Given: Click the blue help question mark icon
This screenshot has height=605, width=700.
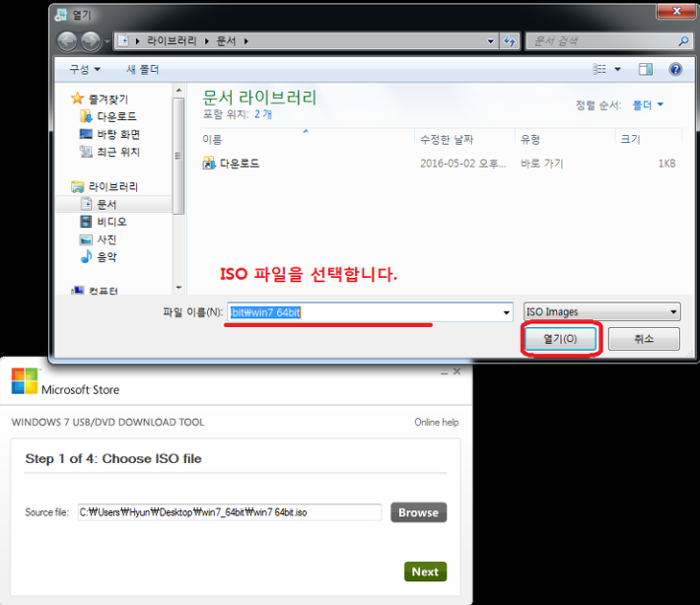Looking at the screenshot, I should coord(675,69).
